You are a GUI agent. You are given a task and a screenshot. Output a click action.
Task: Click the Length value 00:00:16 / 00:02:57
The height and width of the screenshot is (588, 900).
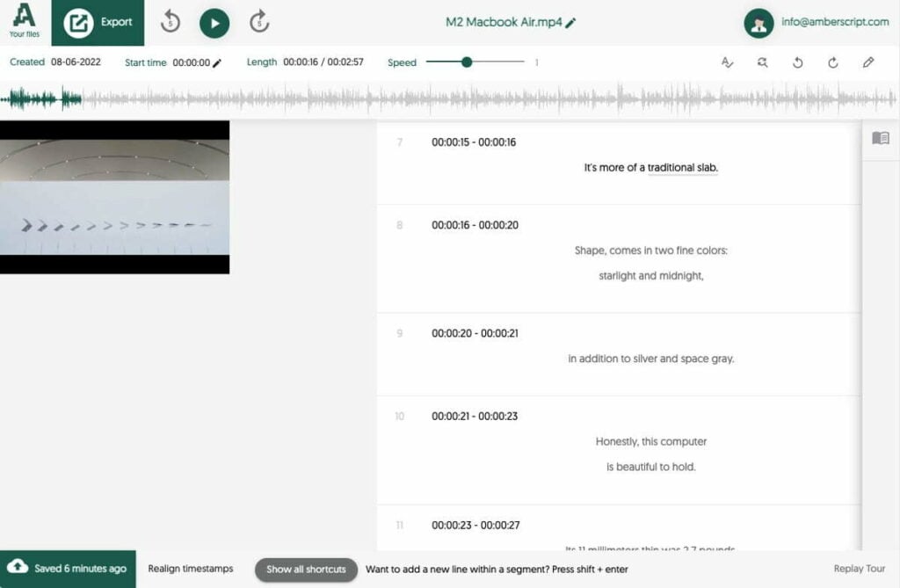pos(323,62)
